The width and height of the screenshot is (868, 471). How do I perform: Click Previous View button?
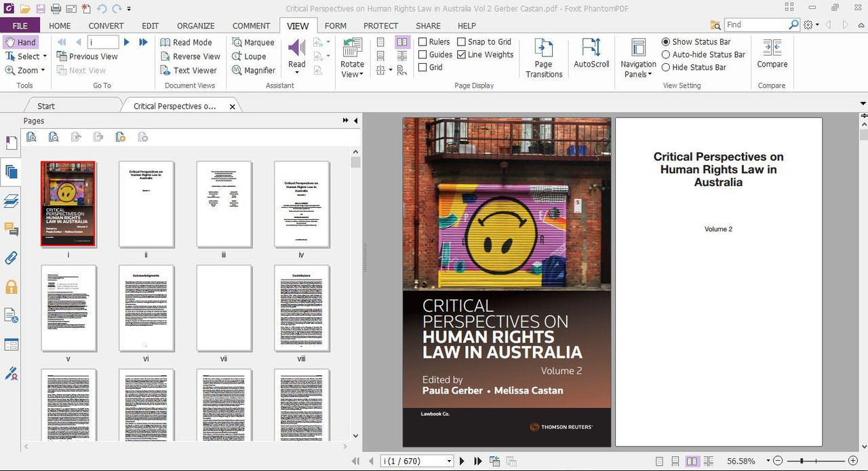87,56
